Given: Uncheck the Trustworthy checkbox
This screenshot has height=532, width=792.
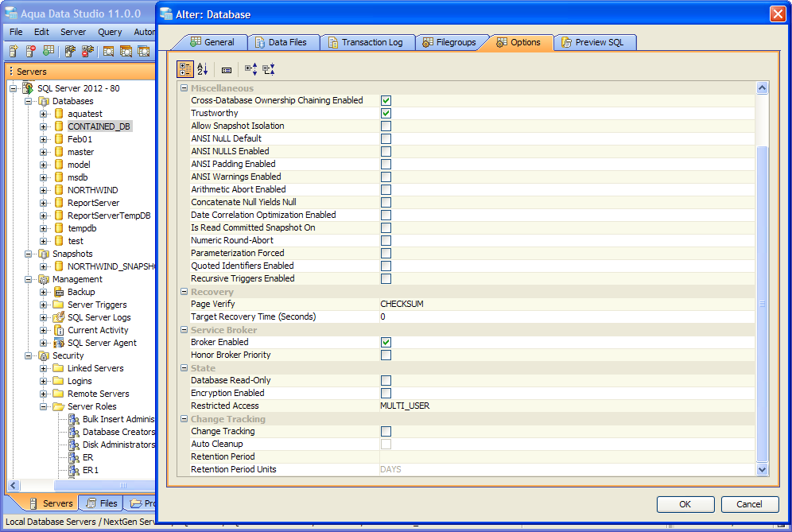Looking at the screenshot, I should pos(386,113).
